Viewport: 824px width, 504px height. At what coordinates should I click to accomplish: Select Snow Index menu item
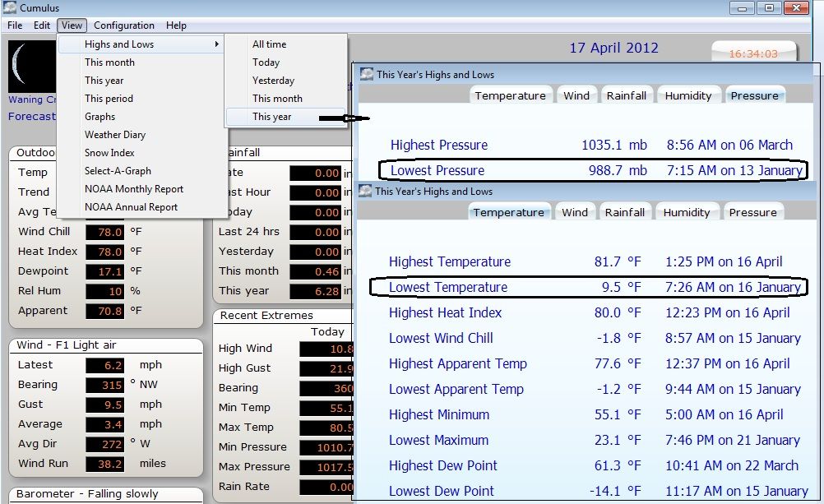pos(109,153)
